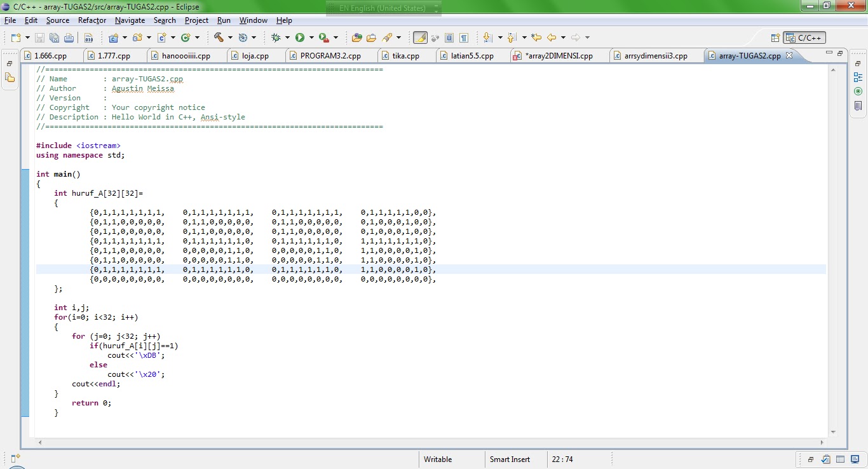
Task: Click the Smart Insert status field
Action: 510,459
